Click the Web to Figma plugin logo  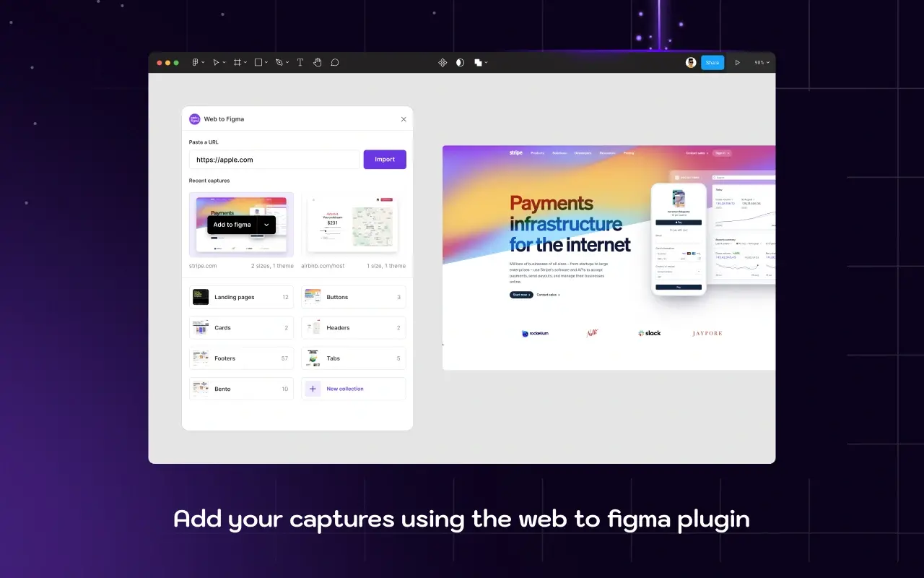[194, 119]
